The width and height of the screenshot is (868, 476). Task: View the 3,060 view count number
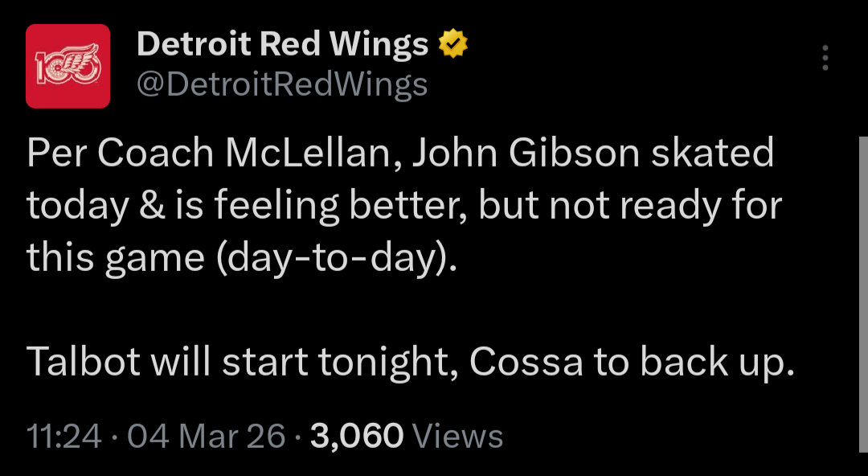tap(356, 437)
